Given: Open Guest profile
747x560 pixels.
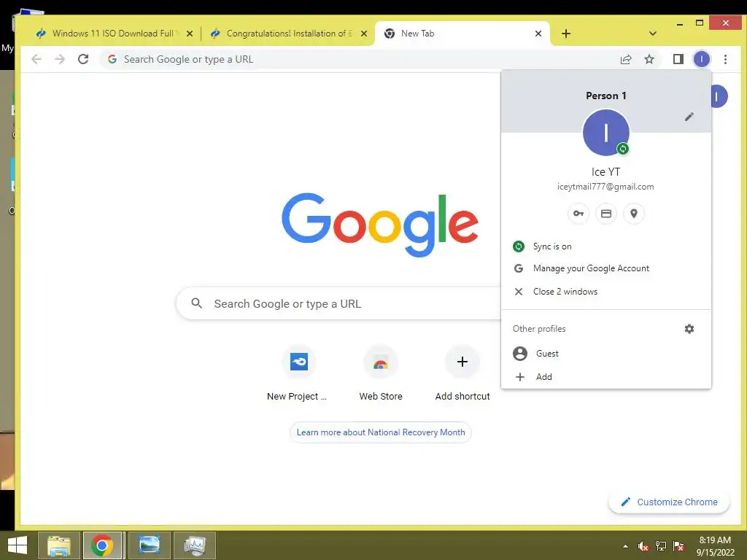Looking at the screenshot, I should pos(606,354).
